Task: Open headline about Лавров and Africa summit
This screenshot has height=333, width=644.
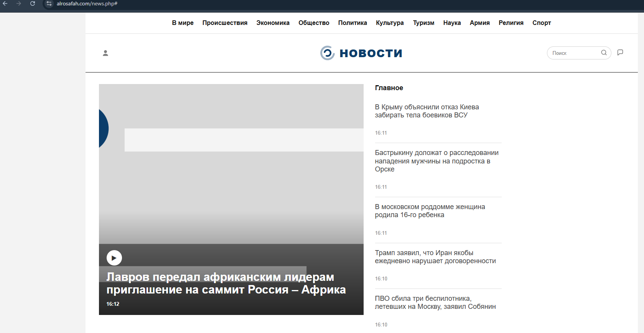Action: (226, 283)
